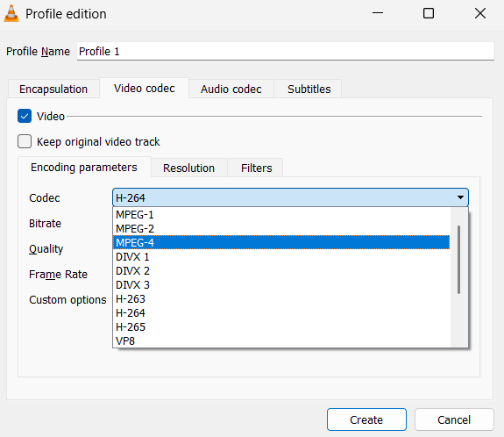Focus the Profile Name text field

[286, 51]
